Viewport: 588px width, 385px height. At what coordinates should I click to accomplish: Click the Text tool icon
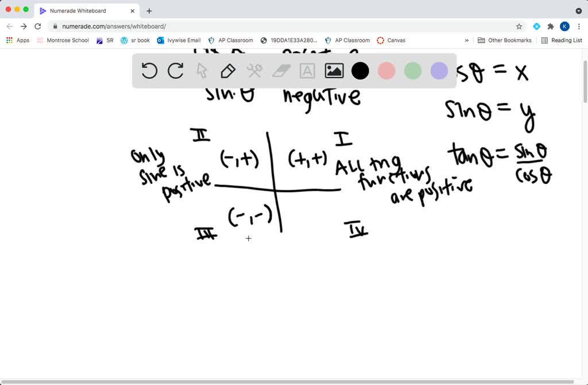click(x=307, y=71)
